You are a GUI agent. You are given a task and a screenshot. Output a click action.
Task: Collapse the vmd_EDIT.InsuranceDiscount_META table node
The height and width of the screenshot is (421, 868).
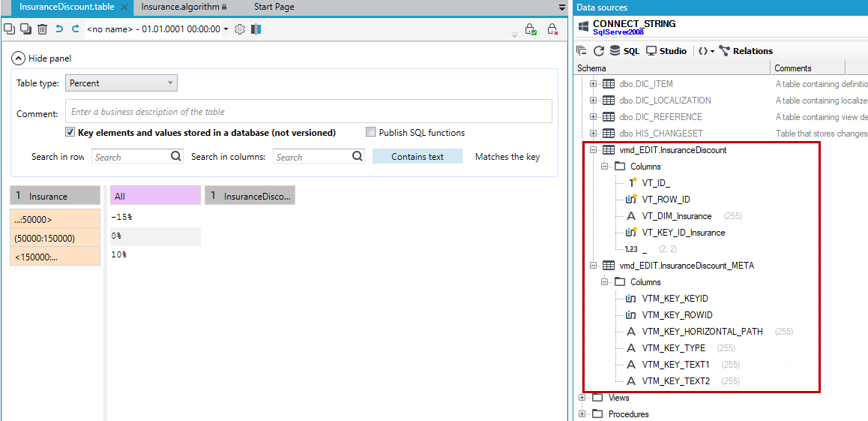click(594, 266)
